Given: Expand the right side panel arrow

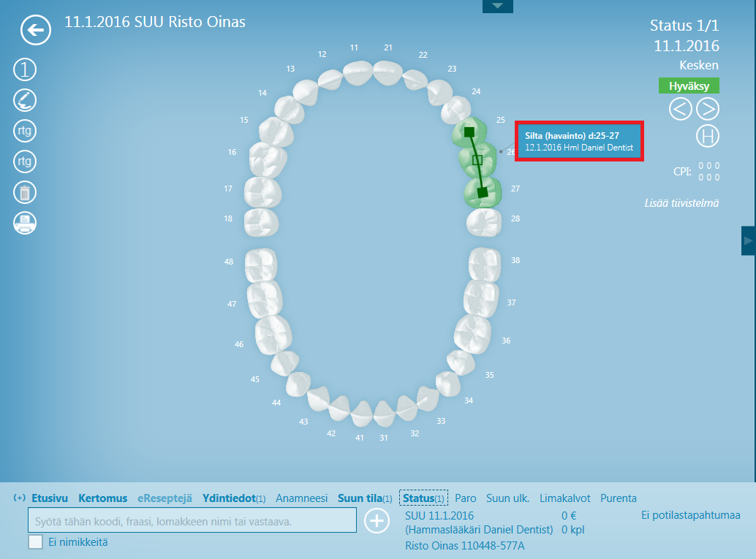Looking at the screenshot, I should 748,240.
